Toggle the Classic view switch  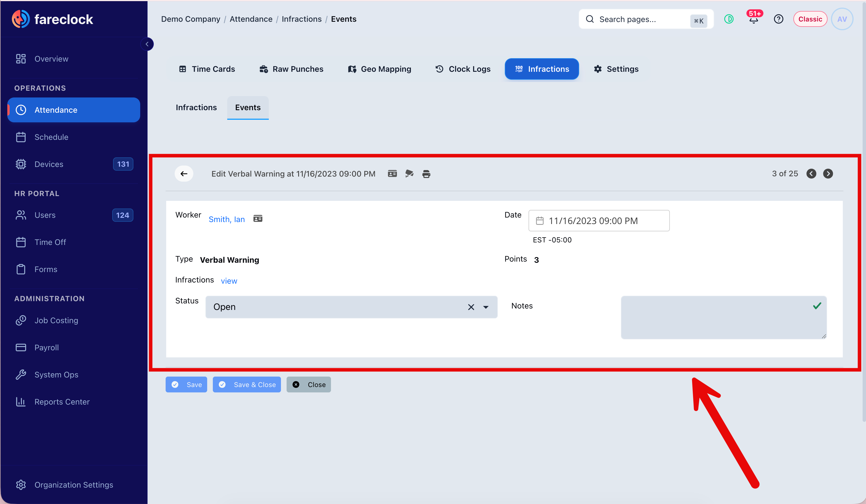[x=810, y=19]
